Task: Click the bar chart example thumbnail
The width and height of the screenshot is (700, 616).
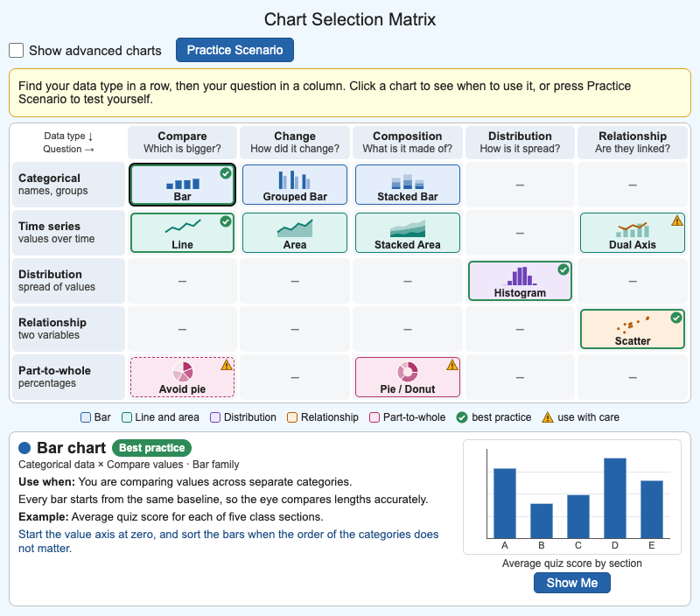Action: (572, 497)
